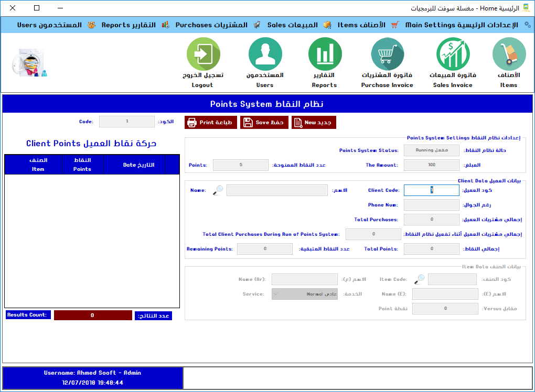Click the Results Count value box
Image resolution: width=535 pixels, height=392 pixels.
[93, 315]
